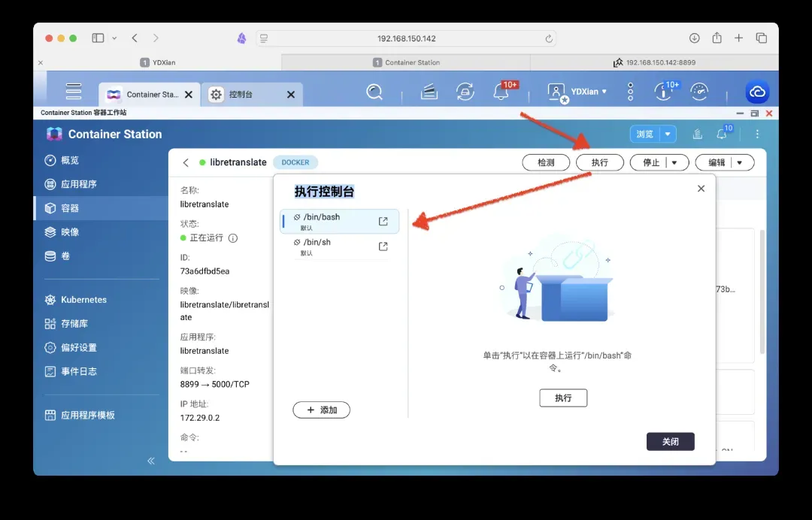Open the QTS main hamburger menu
The width and height of the screenshot is (812, 520).
73,92
